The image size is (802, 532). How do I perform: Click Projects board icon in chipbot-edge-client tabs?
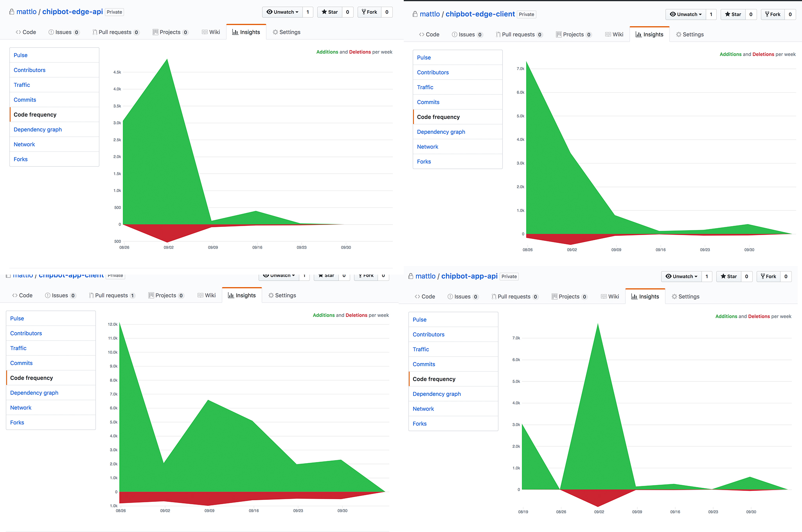coord(559,34)
